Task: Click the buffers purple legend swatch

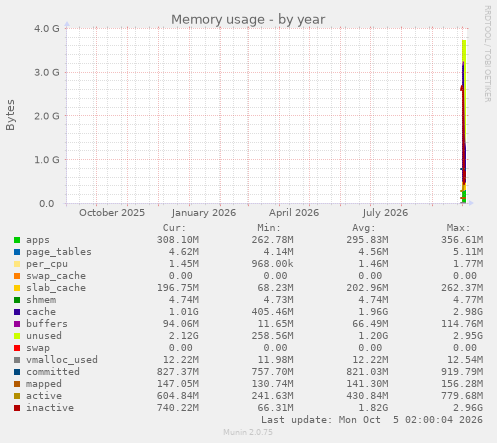Action: (x=17, y=324)
